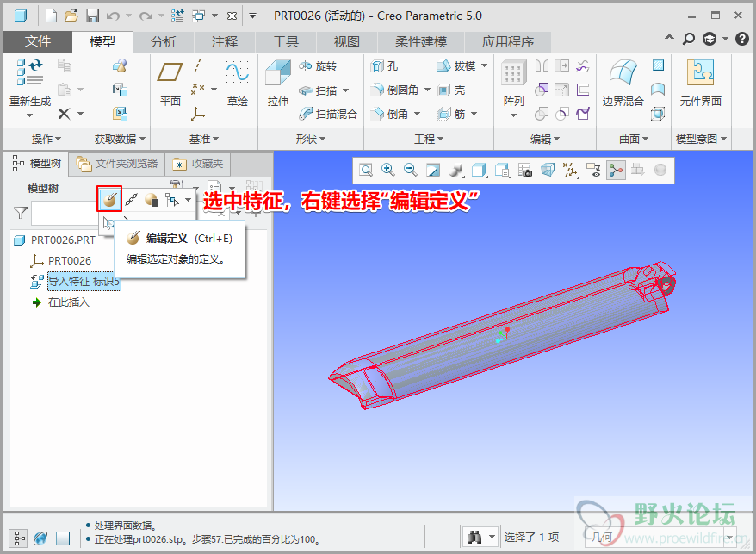Screen dimensions: 756x554
Task: Click the Component Interface (元件界面) tool
Action: (x=701, y=83)
